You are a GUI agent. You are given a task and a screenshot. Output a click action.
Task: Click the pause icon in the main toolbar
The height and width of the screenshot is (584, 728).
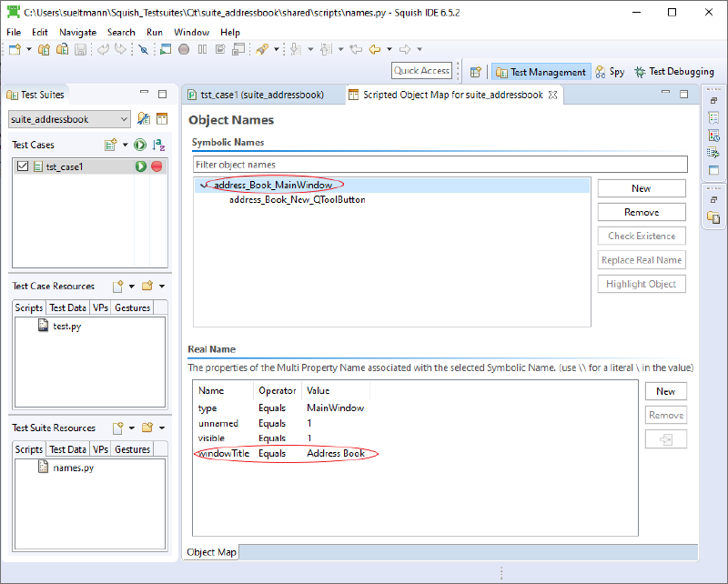point(202,49)
